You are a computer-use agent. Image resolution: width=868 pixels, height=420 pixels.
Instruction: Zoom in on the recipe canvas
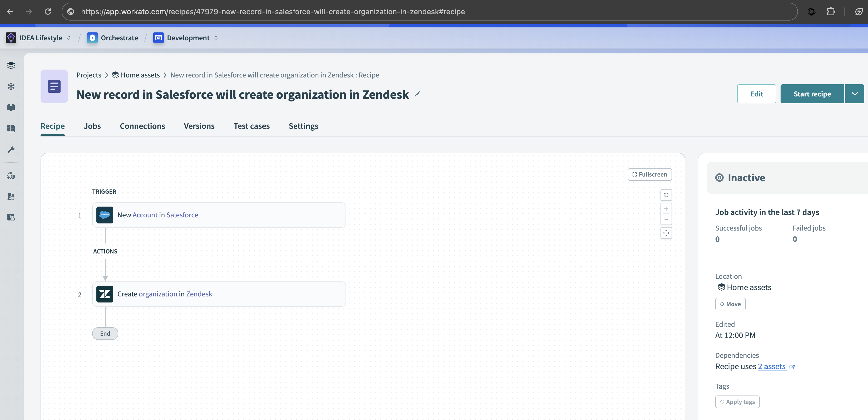point(666,209)
